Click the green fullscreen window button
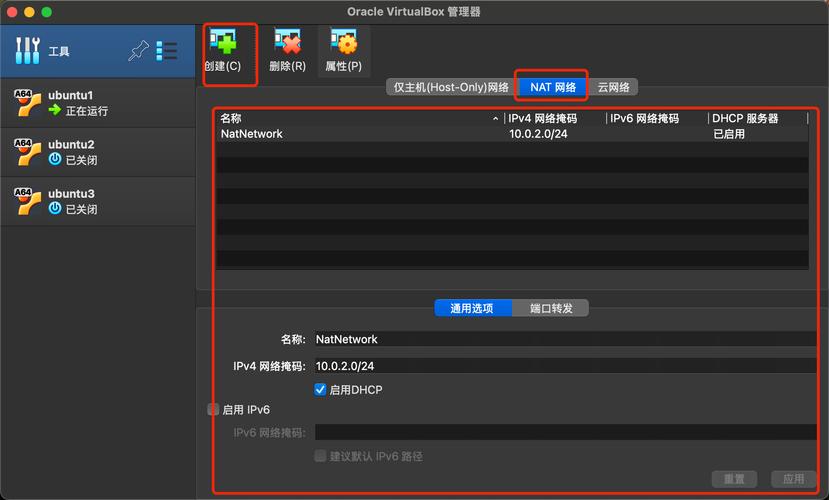Screen dimensions: 829x500 (x=47, y=12)
